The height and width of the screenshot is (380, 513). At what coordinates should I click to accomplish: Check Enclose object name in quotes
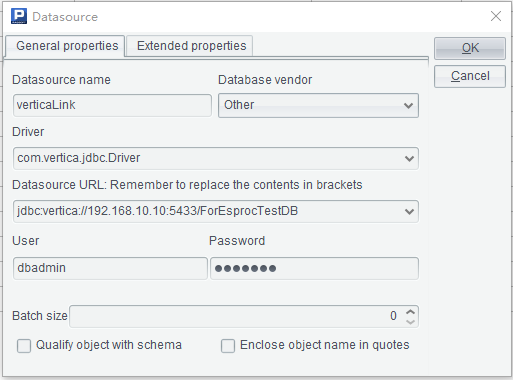click(228, 346)
